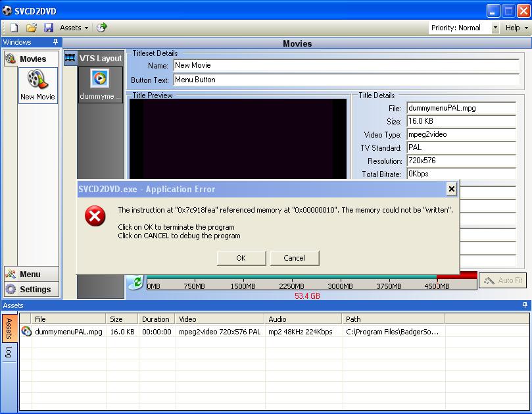Click the asset file icon for dummymenuPAL.mpg
The height and width of the screenshot is (414, 532).
click(x=26, y=332)
